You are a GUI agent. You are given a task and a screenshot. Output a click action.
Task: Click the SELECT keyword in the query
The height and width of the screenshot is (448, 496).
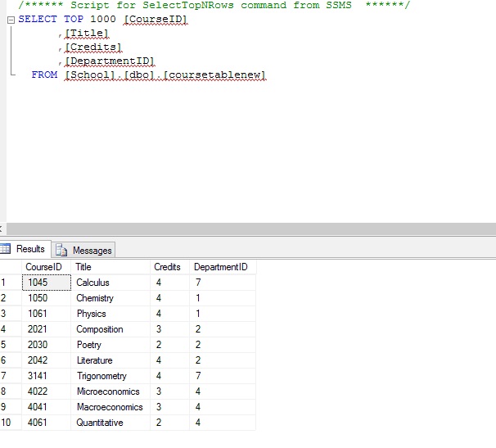coord(38,19)
